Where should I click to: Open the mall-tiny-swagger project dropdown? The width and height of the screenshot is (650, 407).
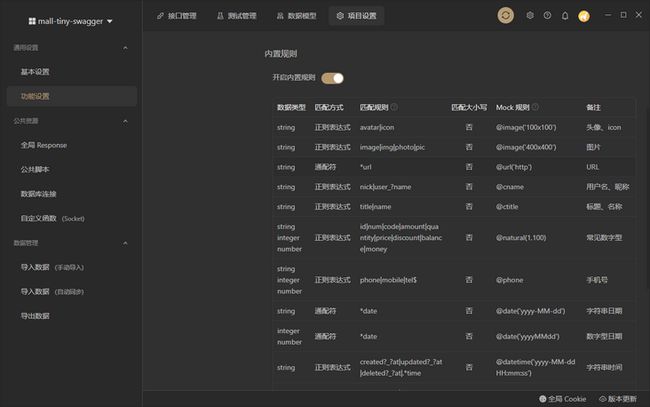(x=70, y=20)
